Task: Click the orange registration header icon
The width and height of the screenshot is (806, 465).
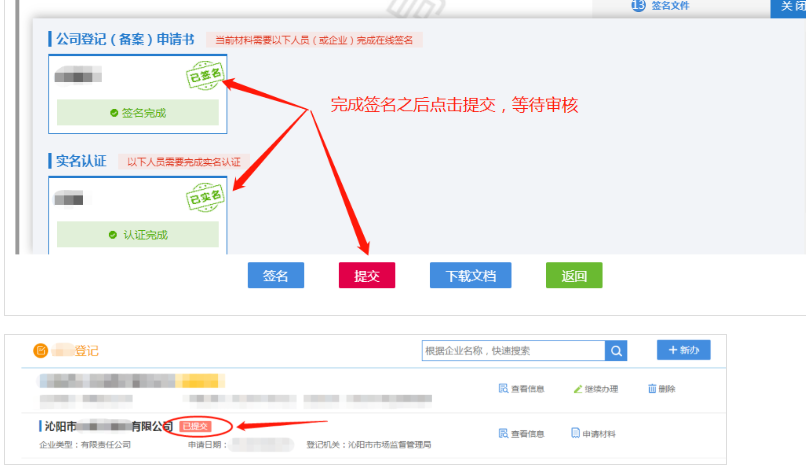Action: [x=41, y=351]
